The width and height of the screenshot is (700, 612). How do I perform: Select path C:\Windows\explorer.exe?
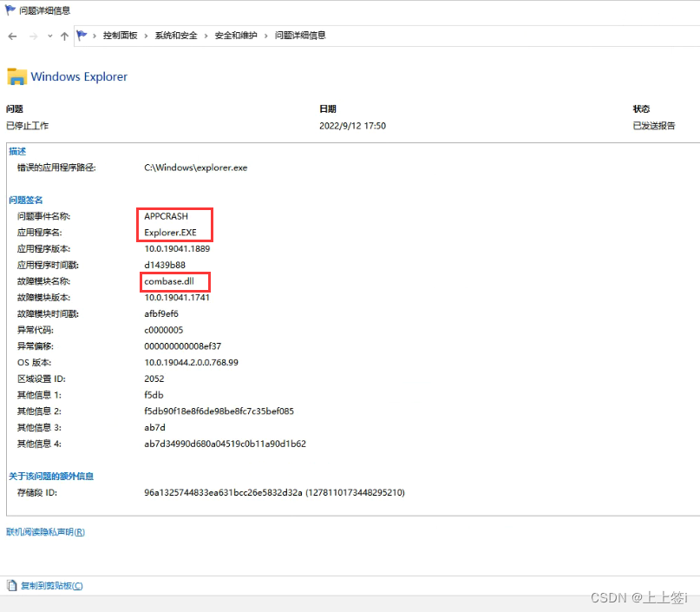pos(195,168)
